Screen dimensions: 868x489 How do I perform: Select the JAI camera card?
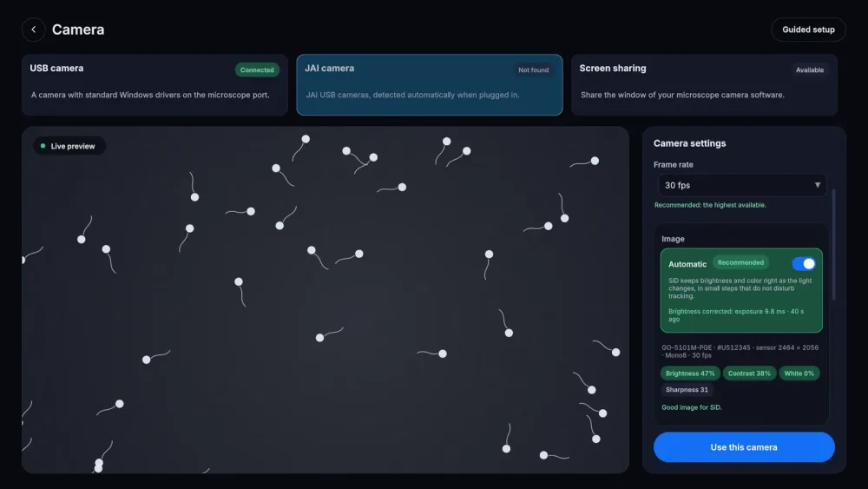430,85
